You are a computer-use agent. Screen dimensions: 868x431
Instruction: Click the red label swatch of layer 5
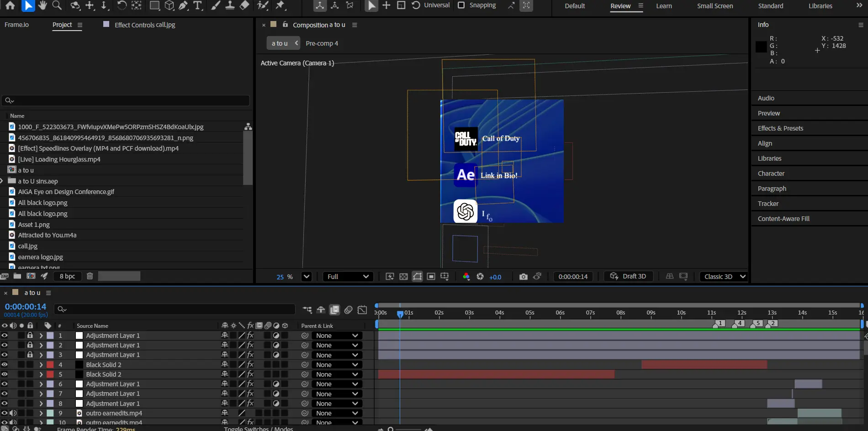(50, 374)
